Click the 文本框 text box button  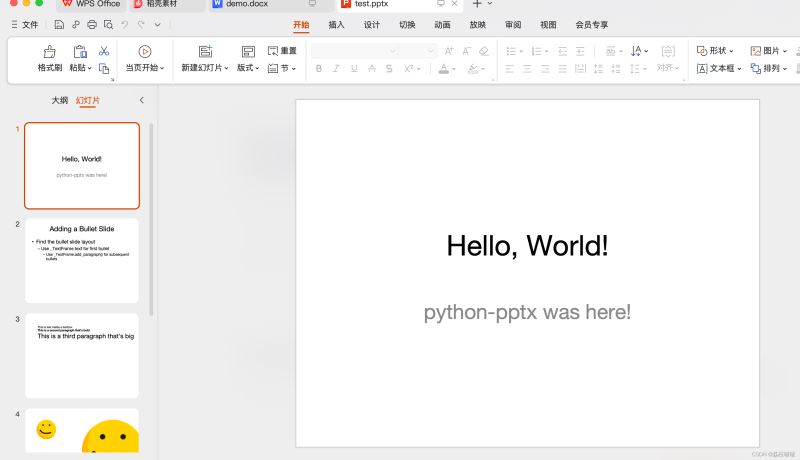tap(719, 68)
